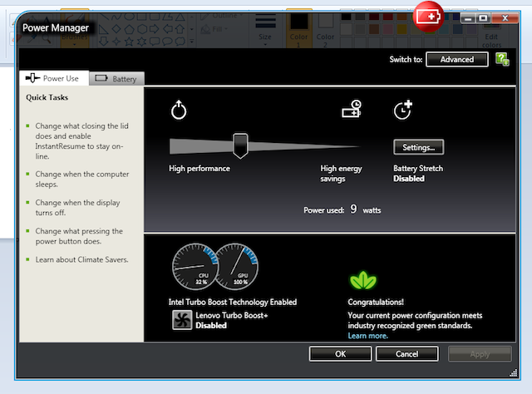Open help via green question mark icon
532x394 pixels.
502,59
